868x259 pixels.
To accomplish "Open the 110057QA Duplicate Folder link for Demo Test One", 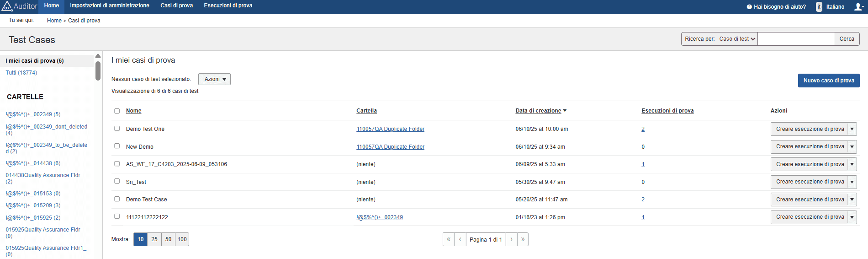I will pos(390,129).
